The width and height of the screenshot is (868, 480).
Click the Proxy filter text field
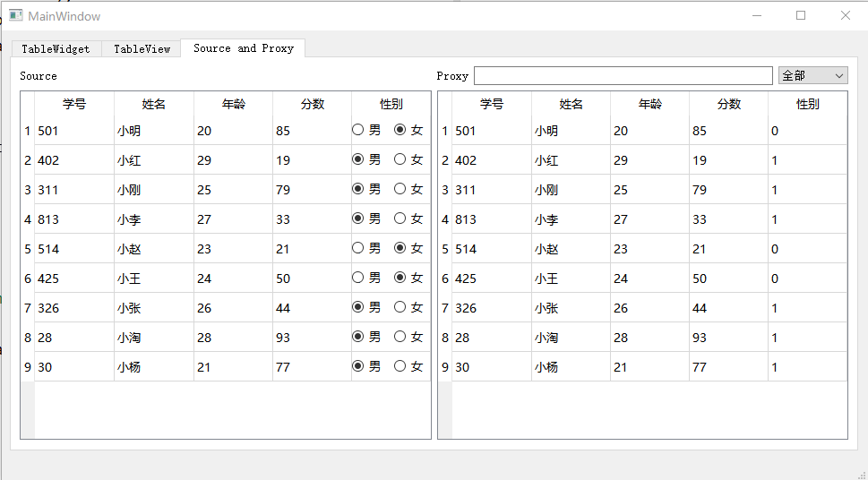coord(623,76)
